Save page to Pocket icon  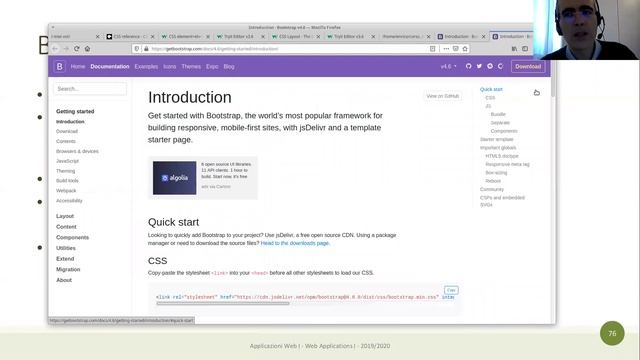pyautogui.click(x=456, y=49)
